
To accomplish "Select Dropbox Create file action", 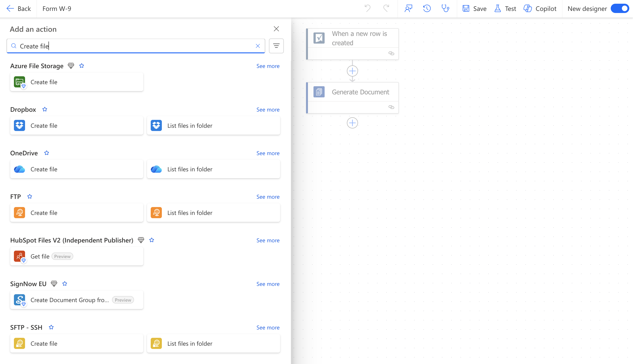I will pyautogui.click(x=77, y=125).
